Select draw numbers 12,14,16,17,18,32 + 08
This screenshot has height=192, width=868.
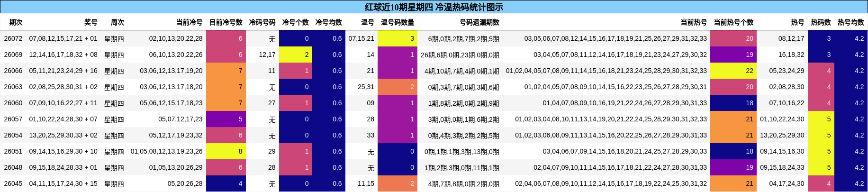tap(63, 55)
